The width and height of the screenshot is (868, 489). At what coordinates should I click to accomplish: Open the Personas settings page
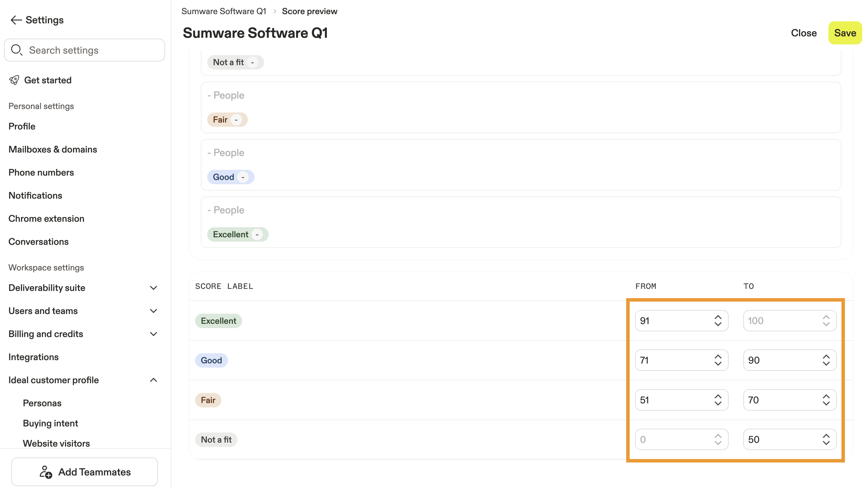click(x=42, y=403)
